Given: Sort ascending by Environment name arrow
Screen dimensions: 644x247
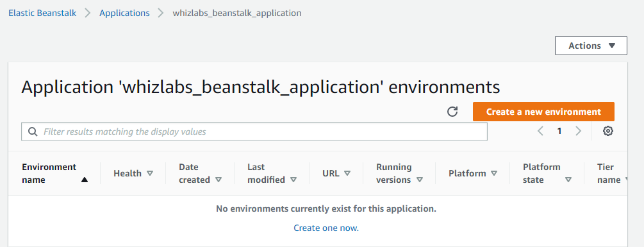Looking at the screenshot, I should click(85, 180).
